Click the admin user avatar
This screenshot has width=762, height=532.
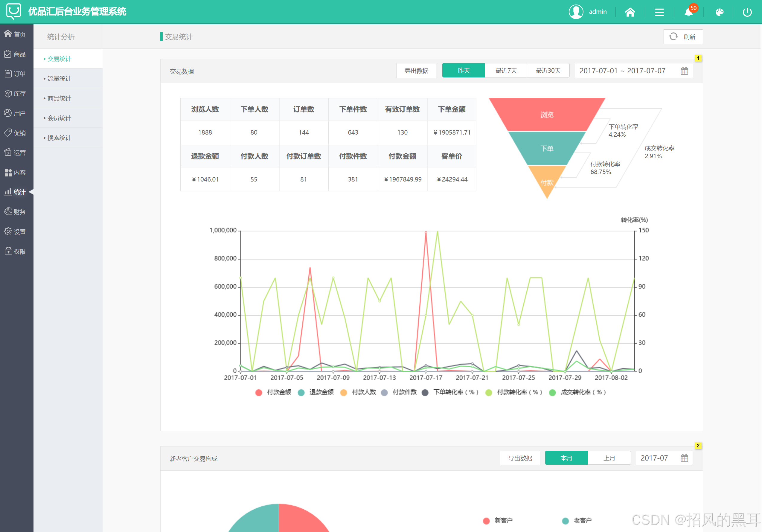point(576,12)
